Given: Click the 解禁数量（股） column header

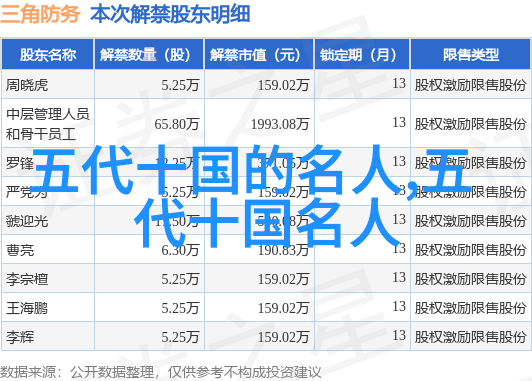Looking at the screenshot, I should click(149, 55).
